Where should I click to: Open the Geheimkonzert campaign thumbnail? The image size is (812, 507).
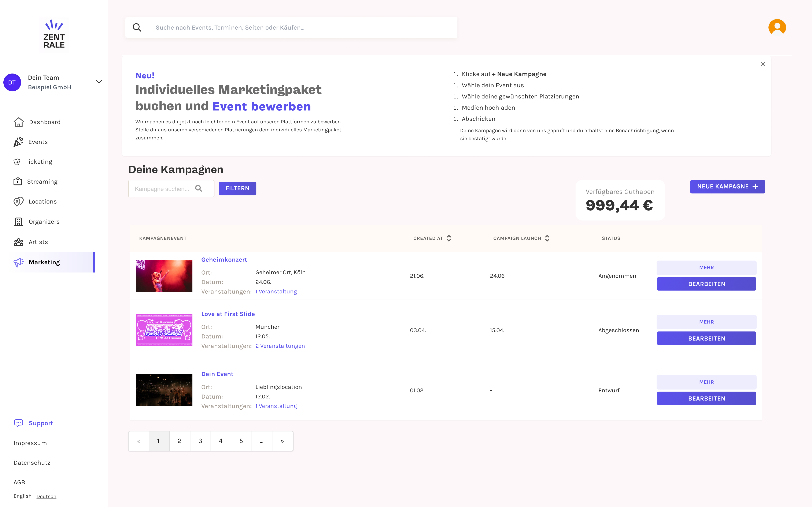click(164, 276)
